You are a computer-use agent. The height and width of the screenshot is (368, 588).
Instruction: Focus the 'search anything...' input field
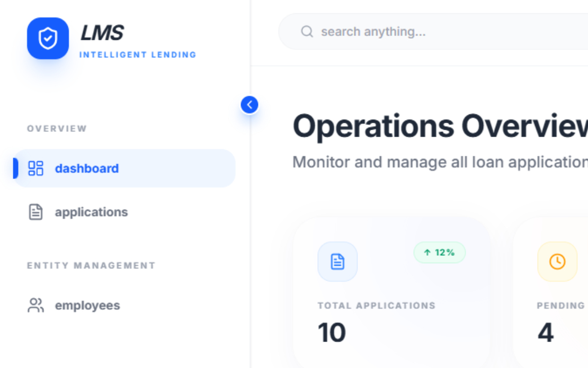pyautogui.click(x=433, y=31)
